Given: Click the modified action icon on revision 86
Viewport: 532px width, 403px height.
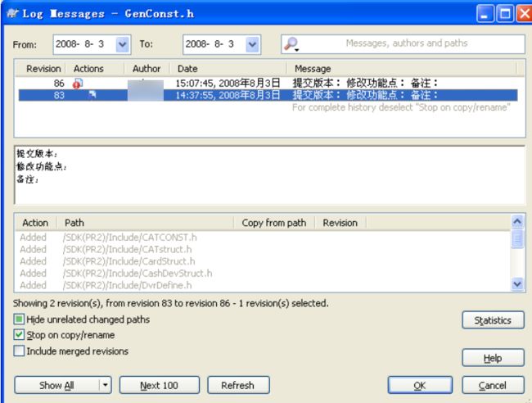Looking at the screenshot, I should [x=78, y=84].
